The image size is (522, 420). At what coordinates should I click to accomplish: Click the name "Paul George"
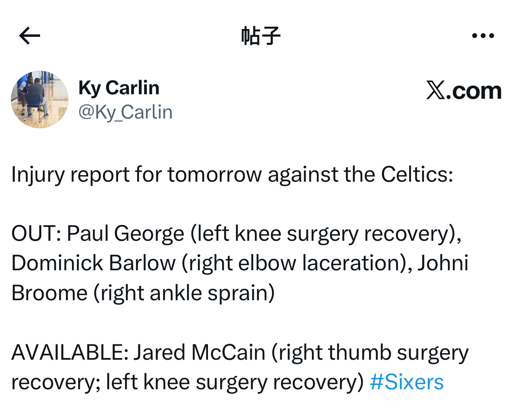125,233
